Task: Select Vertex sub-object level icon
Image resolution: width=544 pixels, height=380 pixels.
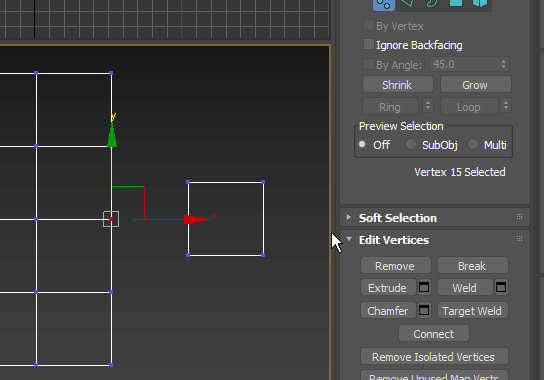Action: [x=384, y=5]
